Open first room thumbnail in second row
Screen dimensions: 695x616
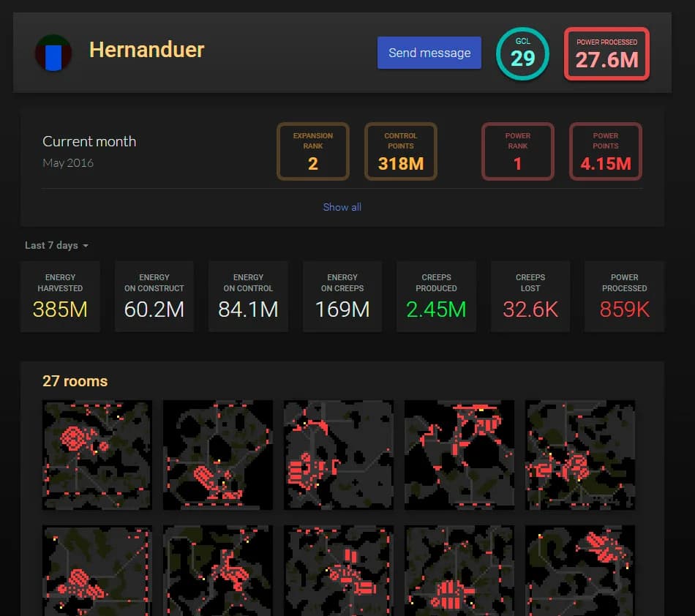(x=97, y=571)
